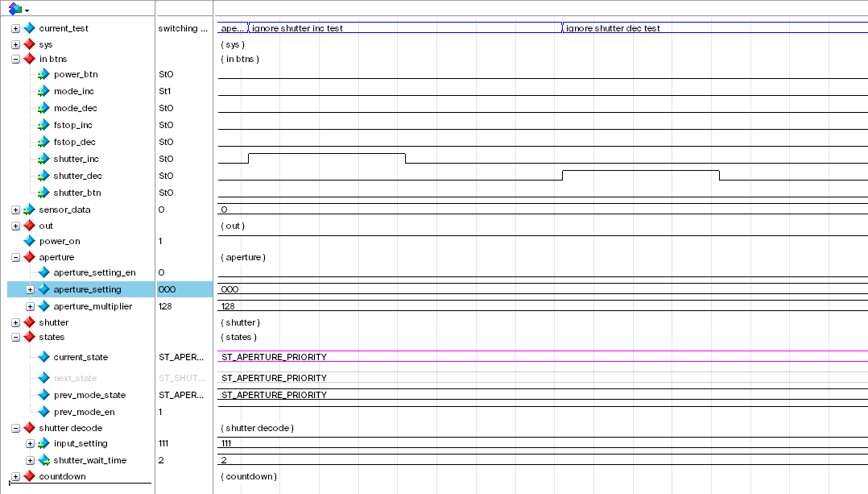Expand the aperture_setting bus

click(31, 289)
